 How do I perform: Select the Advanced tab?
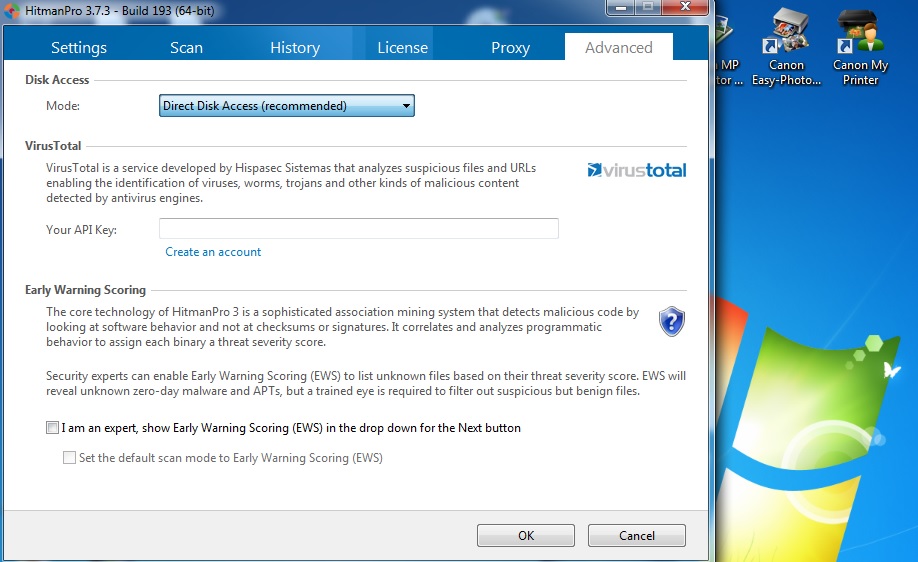(618, 47)
